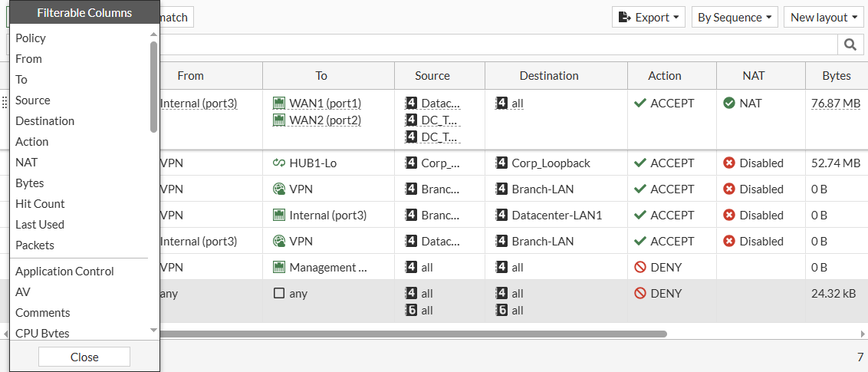Click the Branch-LAN destination link
The height and width of the screenshot is (372, 868).
542,189
